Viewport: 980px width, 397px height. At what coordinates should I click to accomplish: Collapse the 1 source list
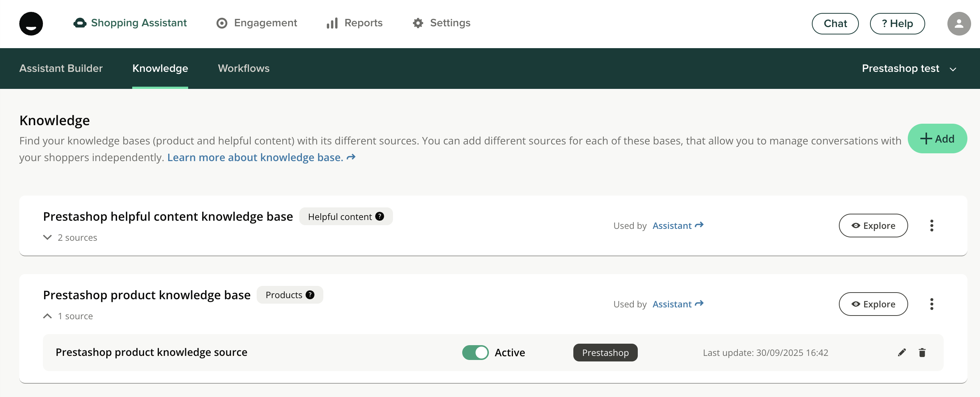coord(47,316)
